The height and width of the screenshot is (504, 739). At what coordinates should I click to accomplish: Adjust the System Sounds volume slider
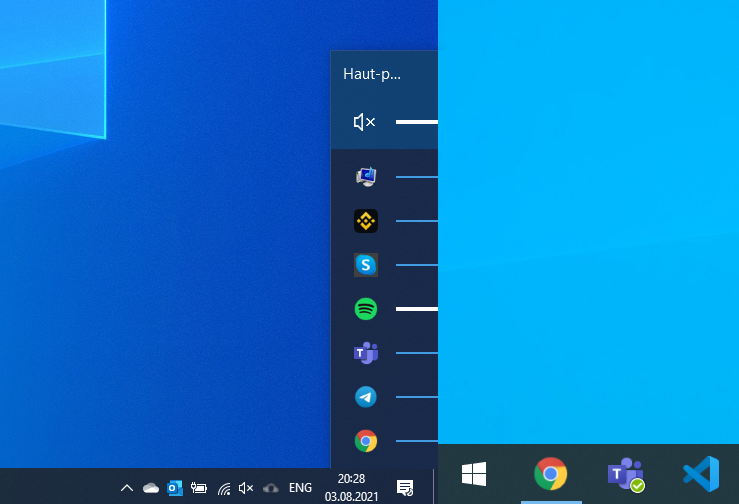(417, 177)
